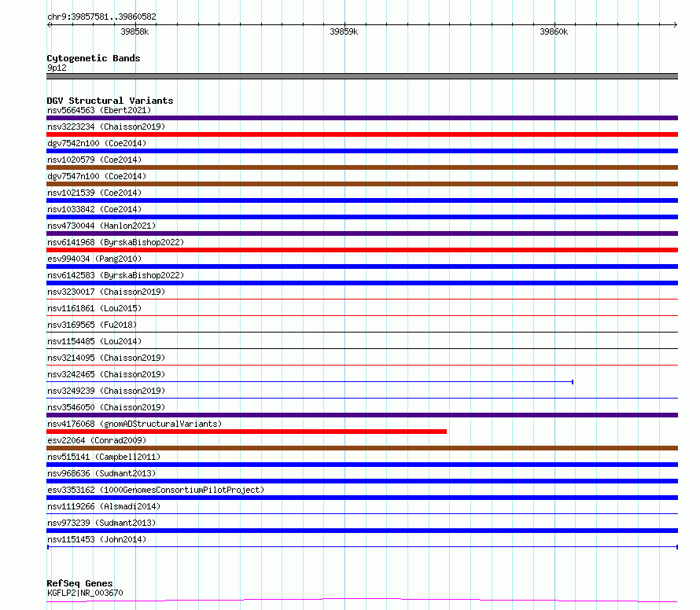This screenshot has width=700, height=610.
Task: Click the right end tick of nsv3242465 line
Action: click(573, 382)
